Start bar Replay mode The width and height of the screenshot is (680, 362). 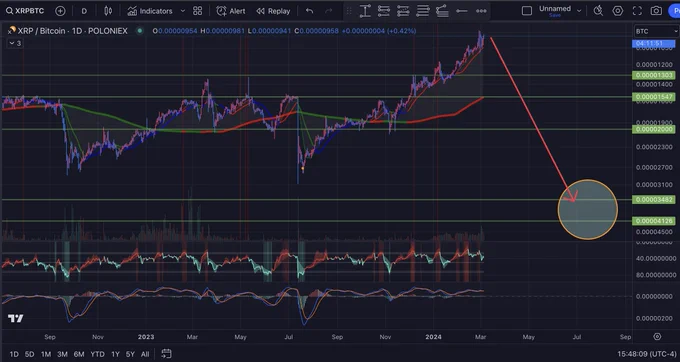coord(273,11)
